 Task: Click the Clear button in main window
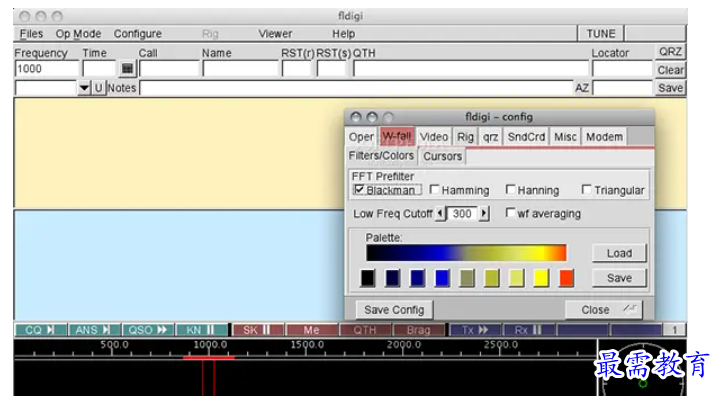tap(670, 70)
